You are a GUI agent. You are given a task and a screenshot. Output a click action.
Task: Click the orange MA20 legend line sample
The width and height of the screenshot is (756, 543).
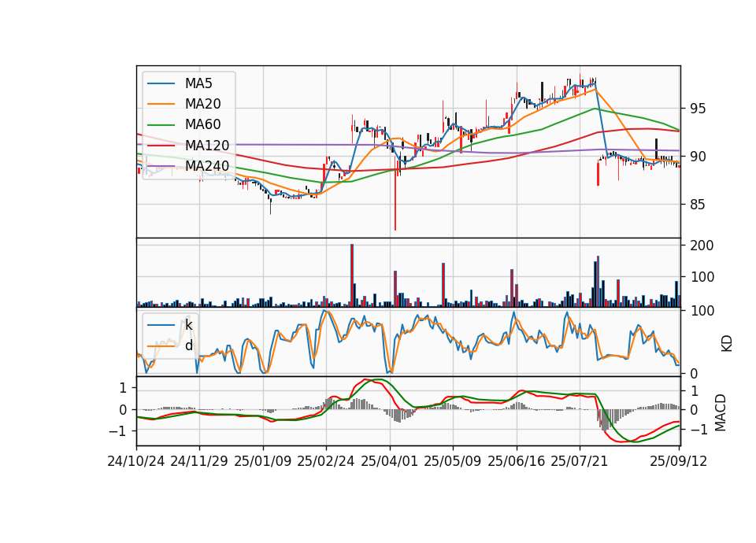click(161, 104)
